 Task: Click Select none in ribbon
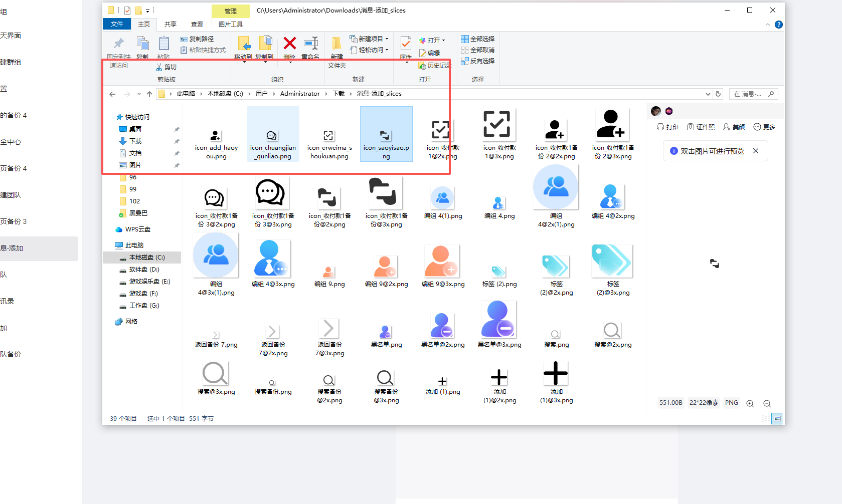point(478,50)
